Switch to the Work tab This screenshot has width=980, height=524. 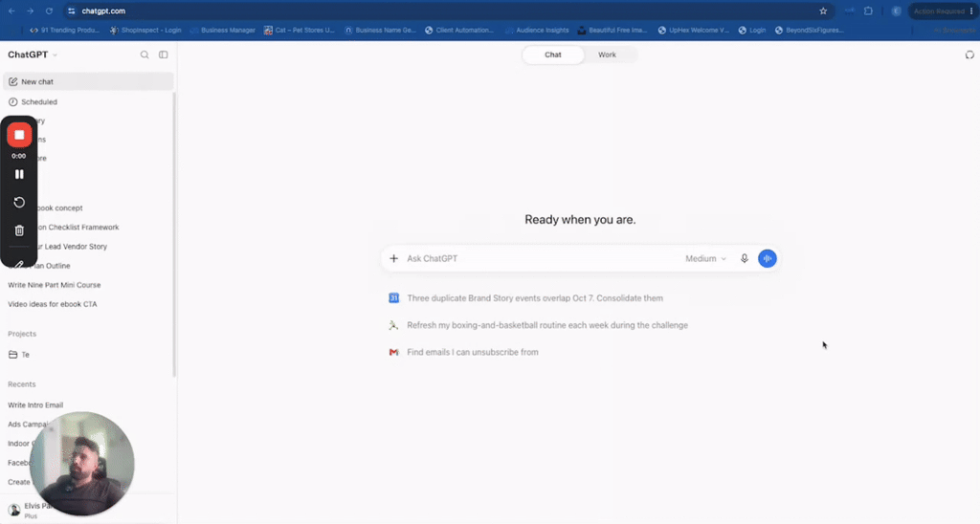[x=607, y=55]
